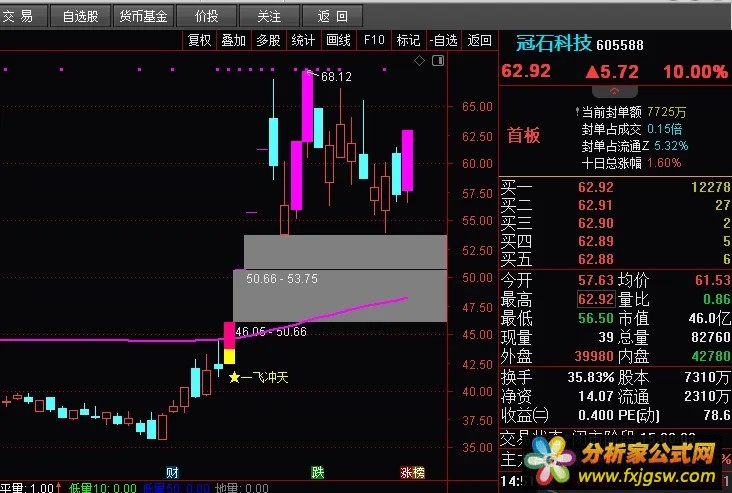Click 最高 boxed value 62.92
732x493 pixels.
tap(596, 299)
